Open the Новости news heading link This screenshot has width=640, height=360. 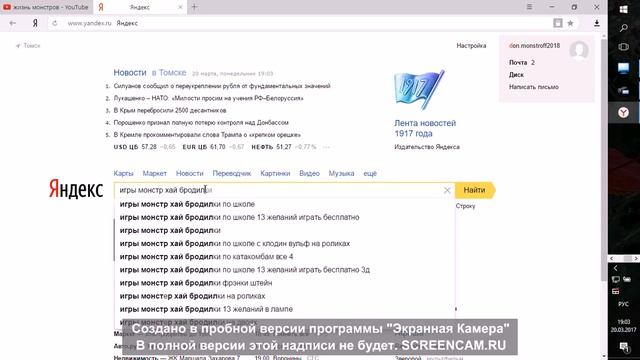[x=130, y=73]
